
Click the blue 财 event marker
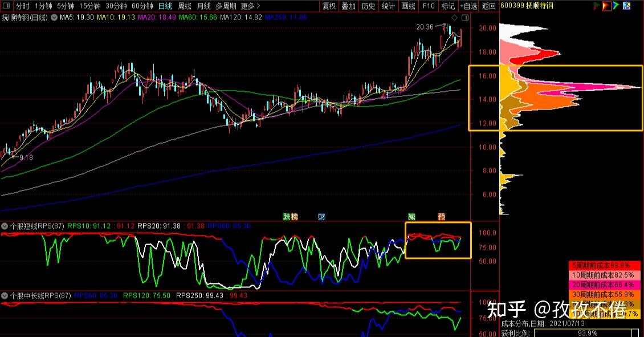(x=321, y=217)
